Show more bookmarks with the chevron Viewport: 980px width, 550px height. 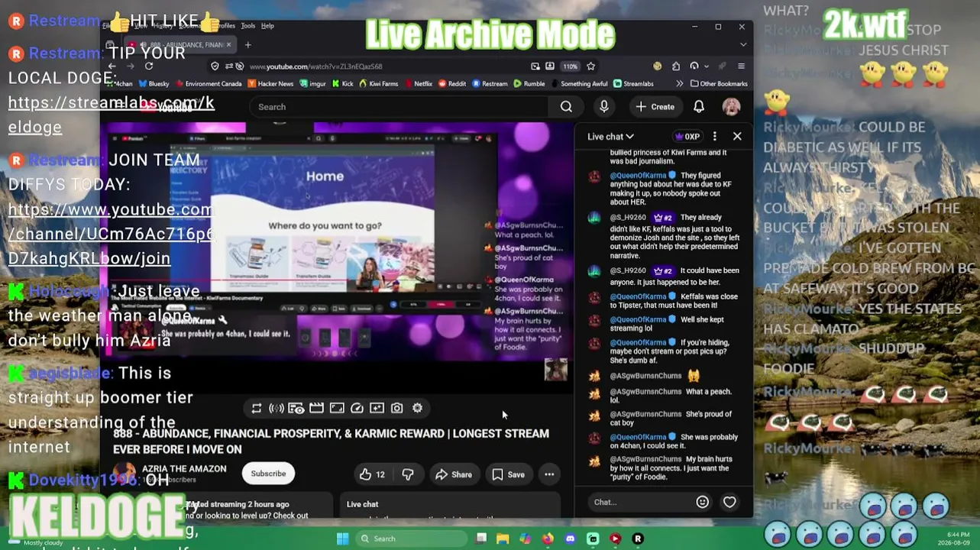[679, 83]
